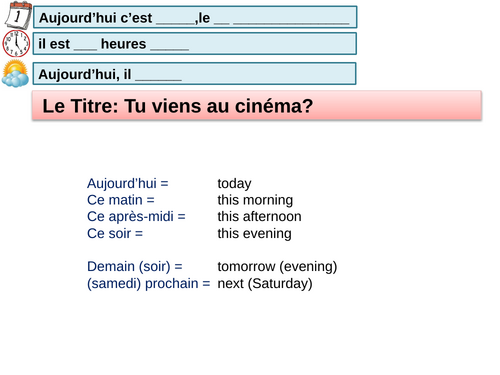This screenshot has height=375, width=500.
Task: Click the translation 'tomorrow (evening)'
Action: point(277,267)
